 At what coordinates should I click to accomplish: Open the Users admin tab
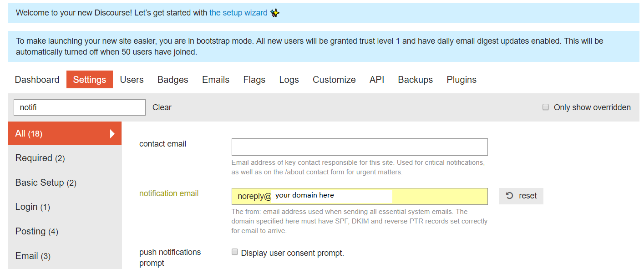[132, 80]
